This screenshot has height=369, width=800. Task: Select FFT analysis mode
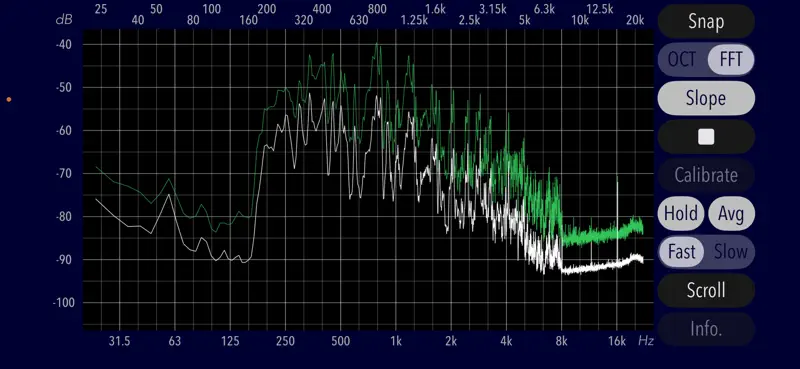[731, 60]
